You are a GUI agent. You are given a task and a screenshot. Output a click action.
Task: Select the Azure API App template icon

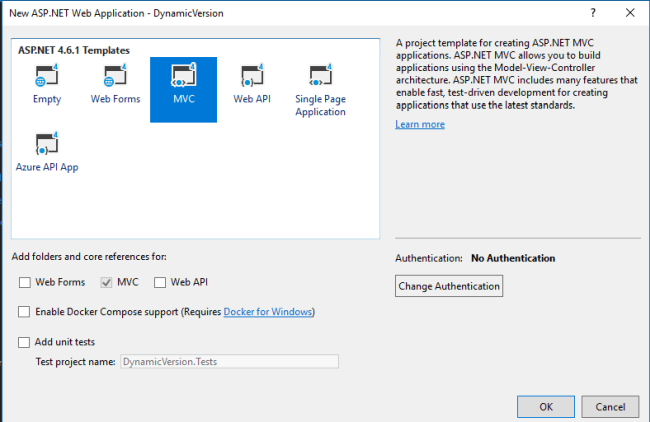tap(47, 143)
